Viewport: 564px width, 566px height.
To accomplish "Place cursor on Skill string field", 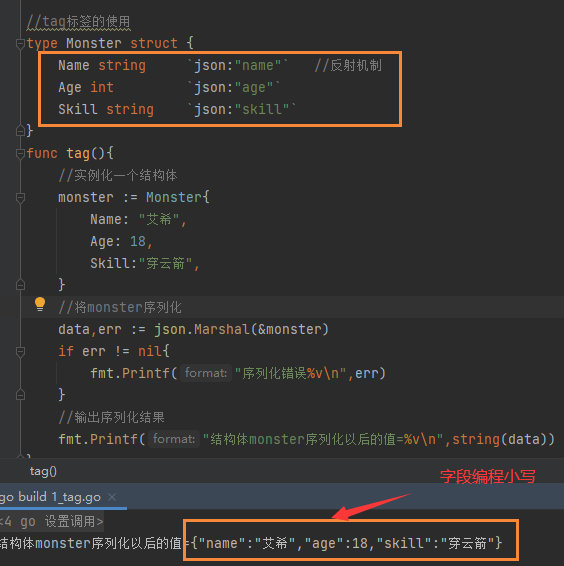I will [106, 109].
